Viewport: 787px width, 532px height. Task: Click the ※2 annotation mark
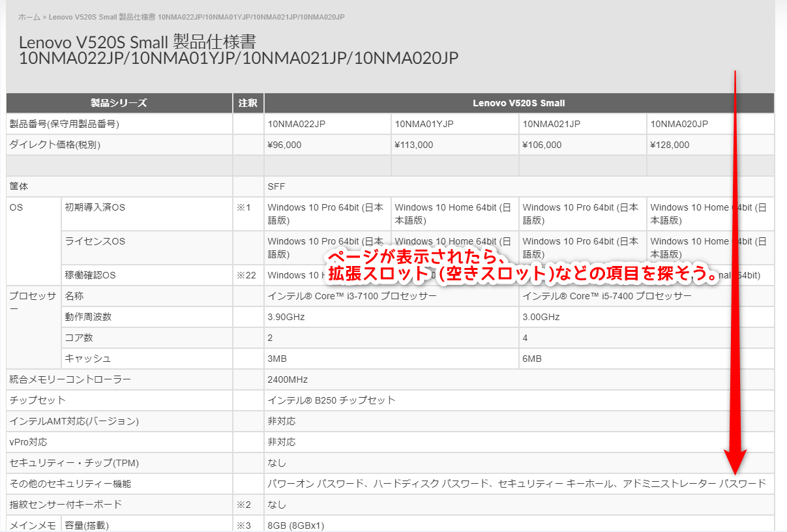click(244, 505)
